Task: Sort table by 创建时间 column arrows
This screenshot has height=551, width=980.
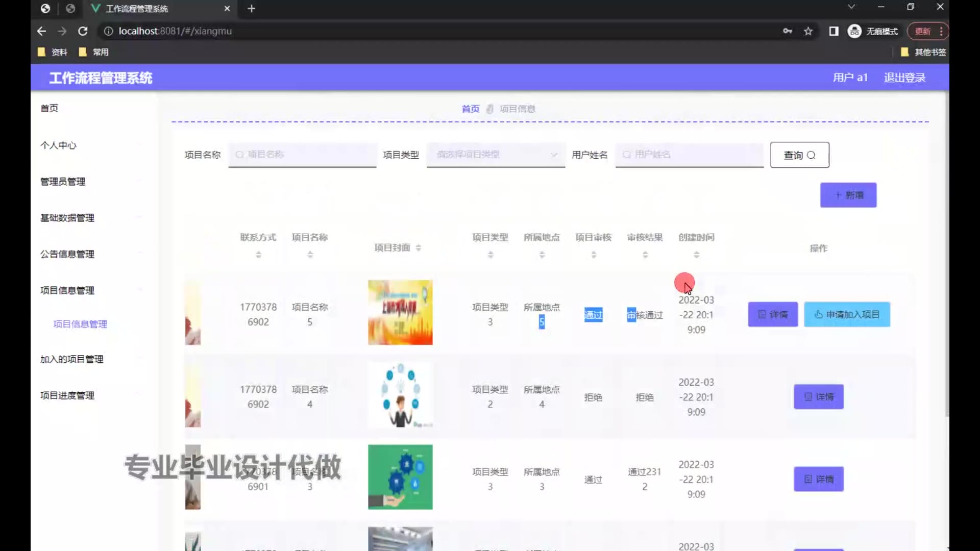Action: pyautogui.click(x=696, y=254)
